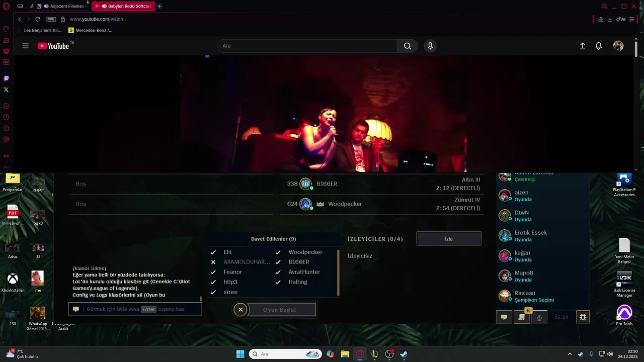Select the Woodpecker player row with crown
644x362 pixels.
[382, 204]
